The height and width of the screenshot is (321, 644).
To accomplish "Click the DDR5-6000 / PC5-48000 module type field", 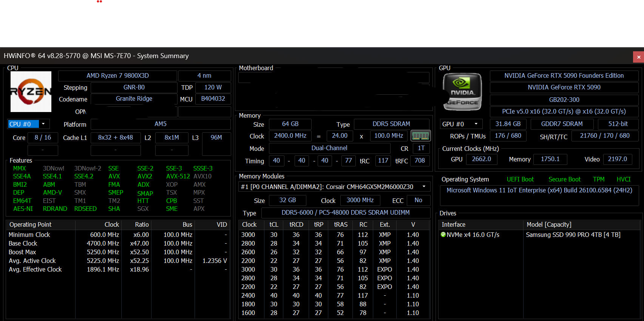I will (346, 213).
